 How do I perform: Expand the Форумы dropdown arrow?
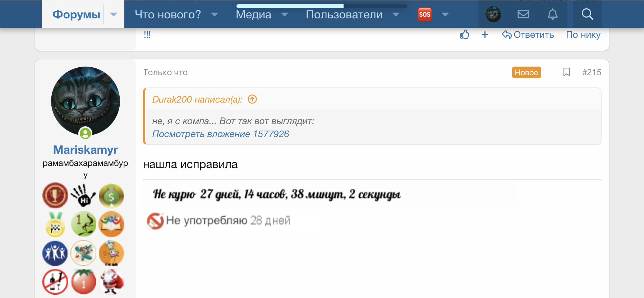(114, 15)
